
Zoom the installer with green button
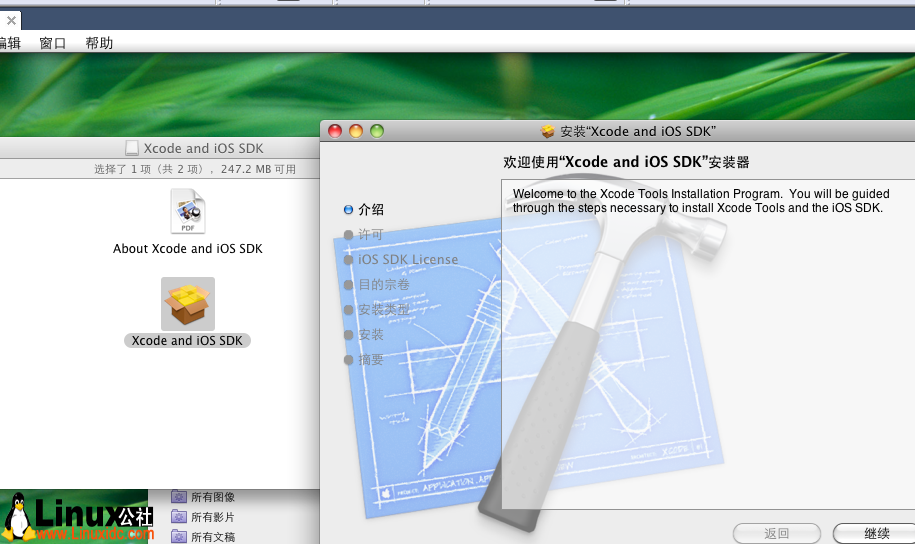coord(377,131)
